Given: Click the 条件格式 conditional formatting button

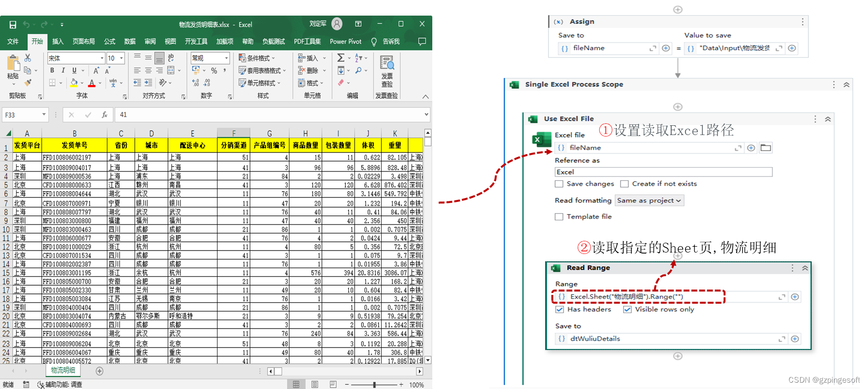Looking at the screenshot, I should (257, 58).
